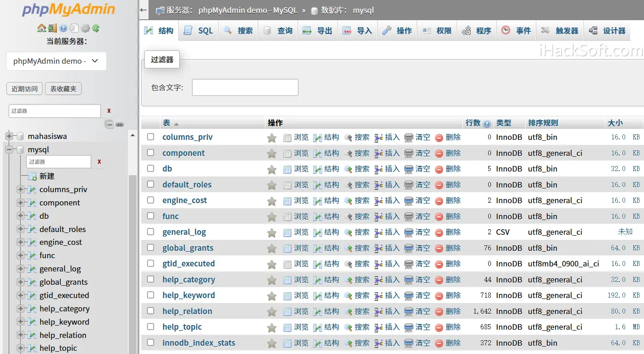Switch to the SQL tab
The height and width of the screenshot is (354, 644).
pyautogui.click(x=198, y=31)
